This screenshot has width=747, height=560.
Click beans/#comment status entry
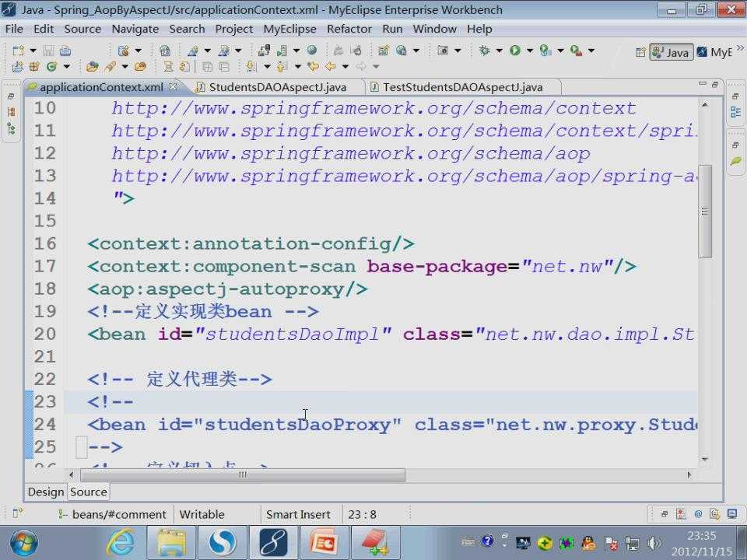tap(119, 514)
